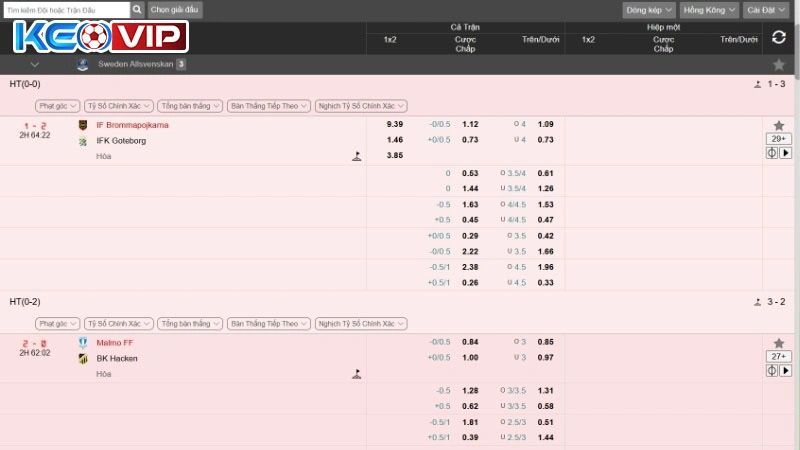Expand Phạt góc in the HT(0-0) section
Viewport: 800px width, 450px height.
pyautogui.click(x=57, y=105)
